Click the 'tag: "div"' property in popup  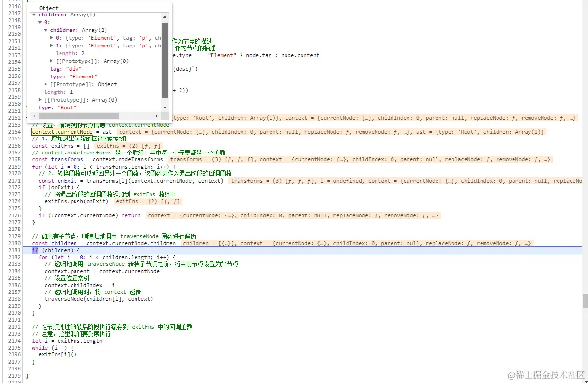coord(66,69)
